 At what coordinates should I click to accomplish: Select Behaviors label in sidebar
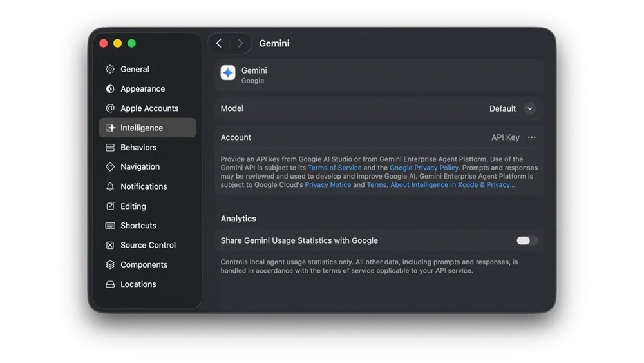[138, 147]
